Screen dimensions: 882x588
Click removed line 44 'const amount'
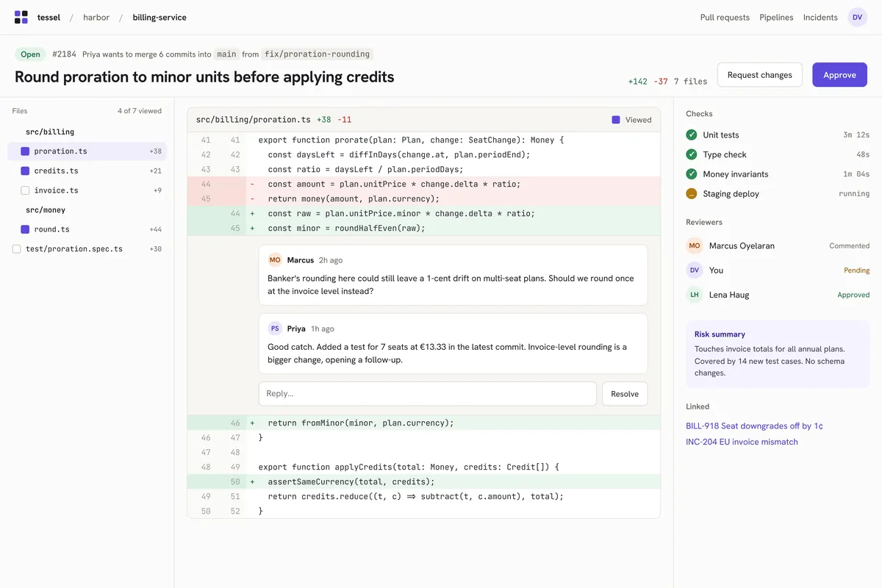point(423,184)
